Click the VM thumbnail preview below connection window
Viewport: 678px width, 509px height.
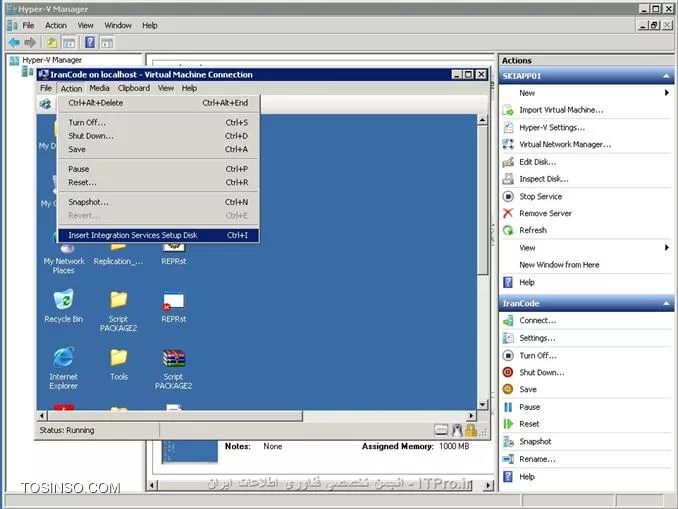[x=190, y=451]
